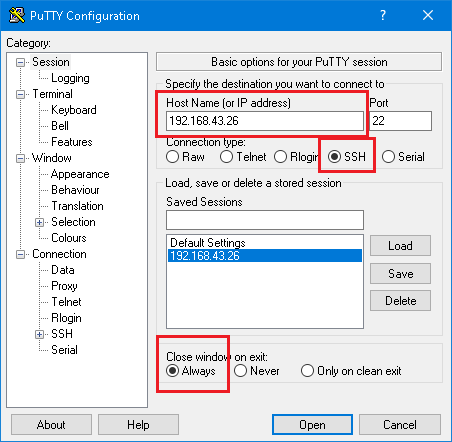452x442 pixels.
Task: Click the Open button
Action: 312,425
